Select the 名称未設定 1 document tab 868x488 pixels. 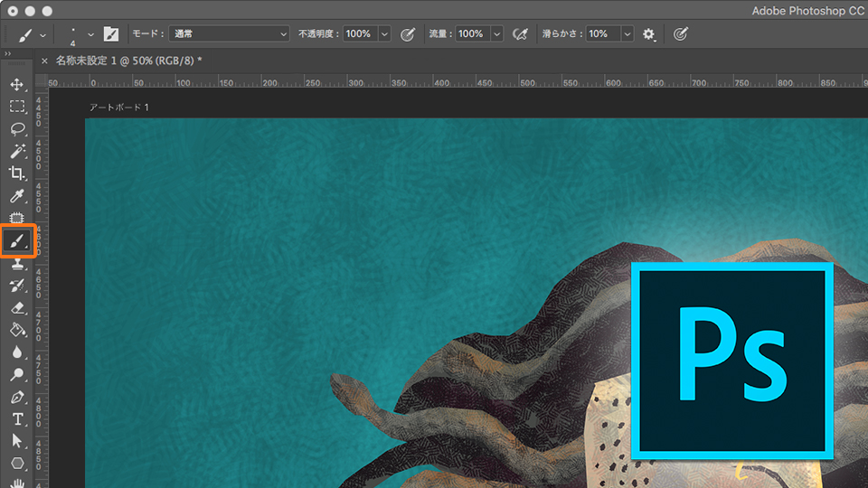128,61
